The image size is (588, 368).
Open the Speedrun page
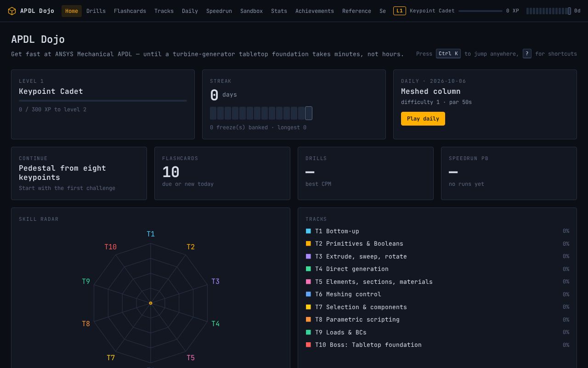219,11
